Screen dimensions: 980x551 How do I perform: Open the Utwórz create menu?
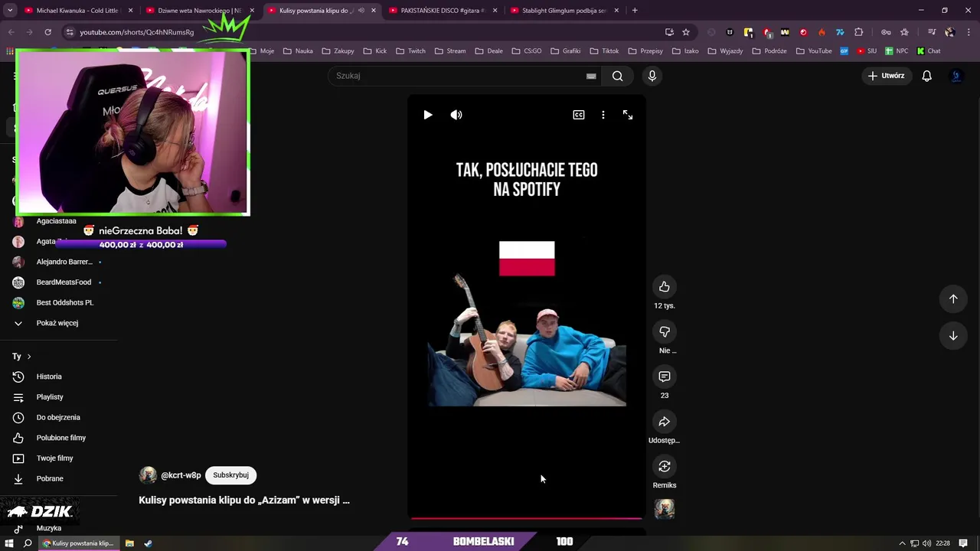pyautogui.click(x=886, y=76)
